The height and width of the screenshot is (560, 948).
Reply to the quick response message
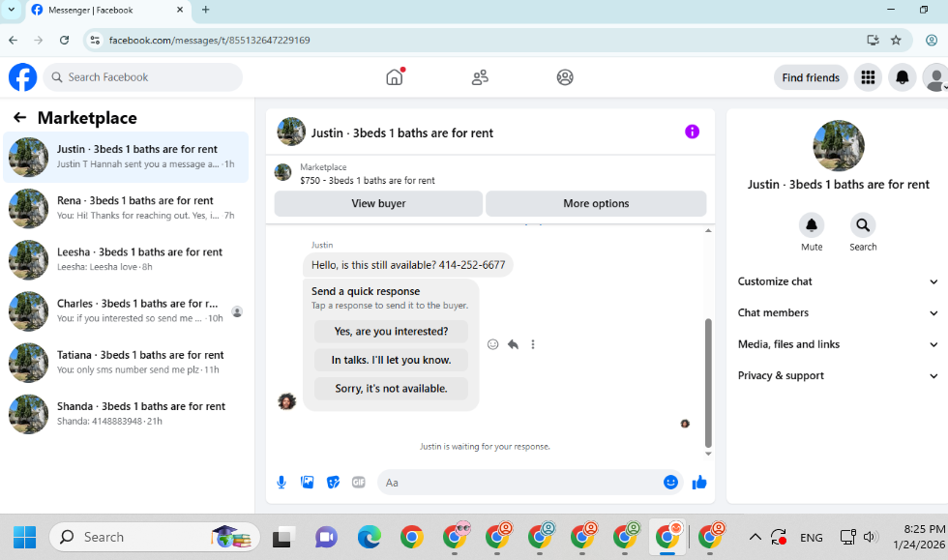coord(514,344)
